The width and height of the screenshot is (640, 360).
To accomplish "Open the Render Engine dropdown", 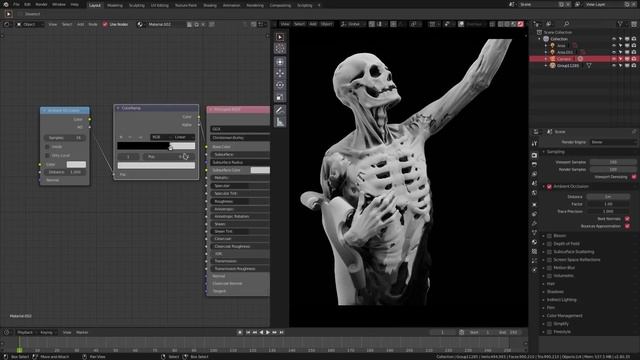I will [613, 142].
